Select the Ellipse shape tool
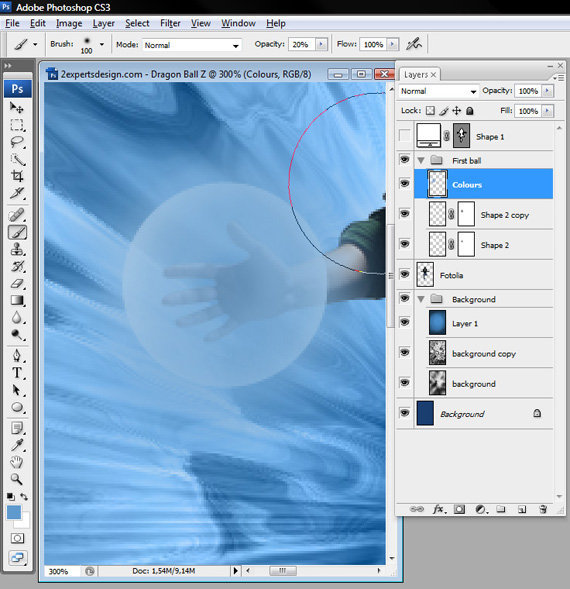The height and width of the screenshot is (589, 570). [17, 407]
